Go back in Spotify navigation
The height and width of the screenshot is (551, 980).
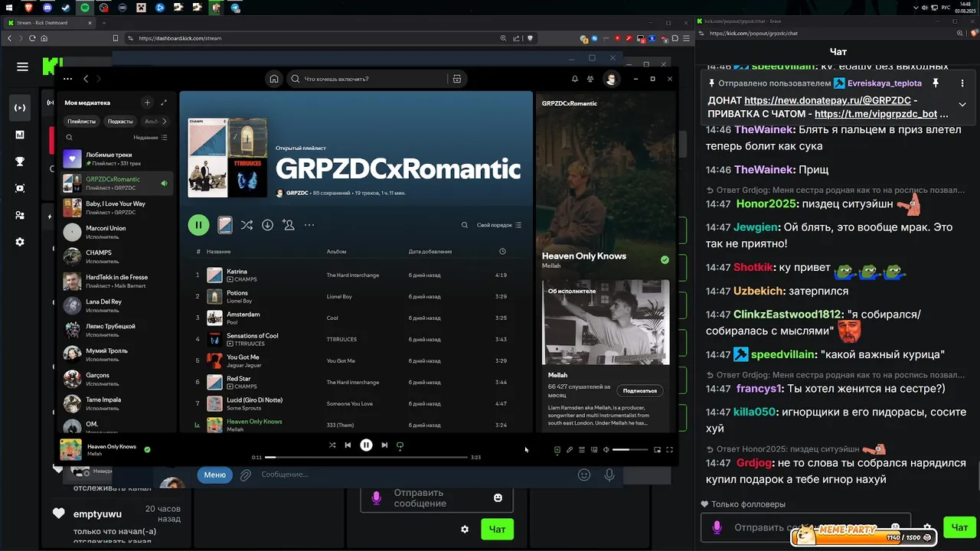86,79
